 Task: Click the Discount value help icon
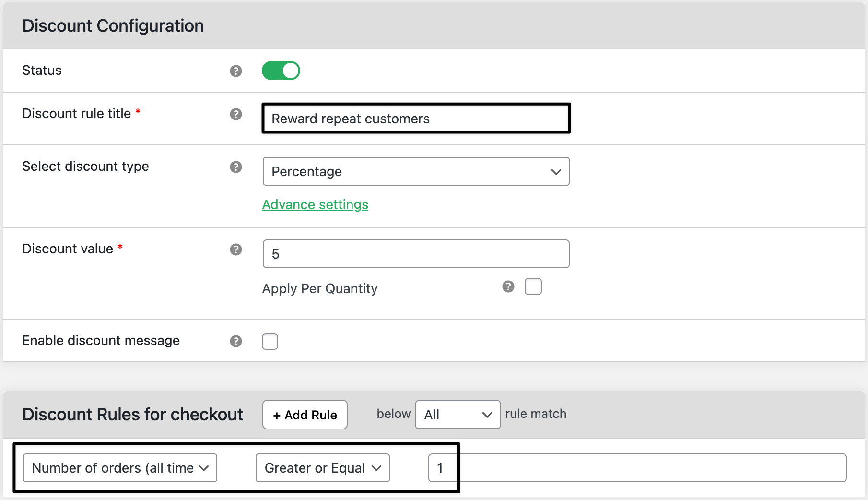click(235, 250)
